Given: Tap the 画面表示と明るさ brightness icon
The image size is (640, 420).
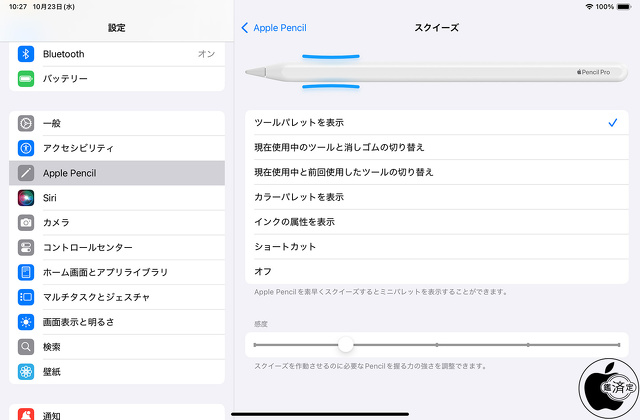Looking at the screenshot, I should [26, 322].
